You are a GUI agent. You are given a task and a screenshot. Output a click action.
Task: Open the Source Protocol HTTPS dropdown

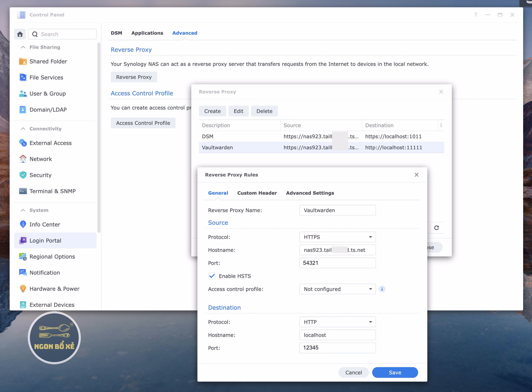coord(337,237)
